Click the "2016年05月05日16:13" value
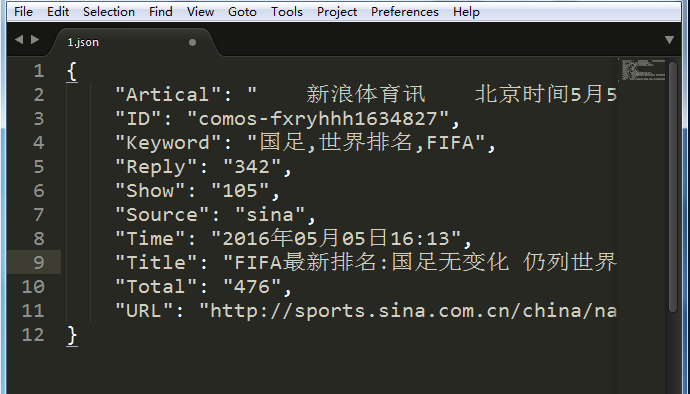This screenshot has height=394, width=690. (336, 238)
